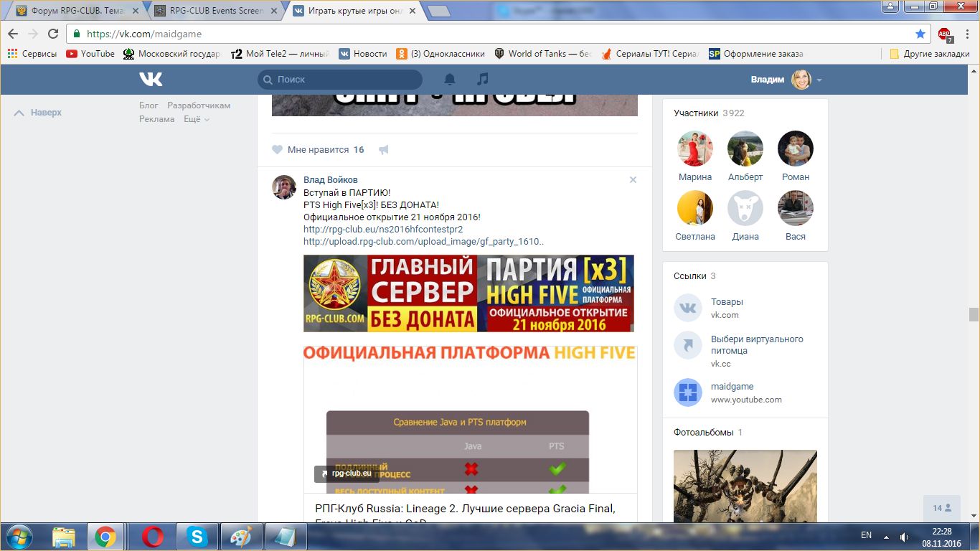Open the Реклама link

click(x=156, y=119)
